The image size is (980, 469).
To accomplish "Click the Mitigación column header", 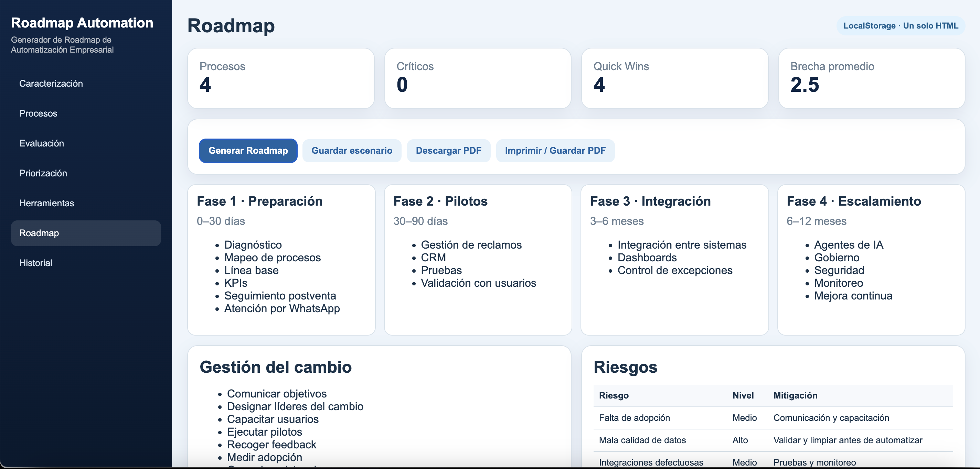I will [x=795, y=396].
